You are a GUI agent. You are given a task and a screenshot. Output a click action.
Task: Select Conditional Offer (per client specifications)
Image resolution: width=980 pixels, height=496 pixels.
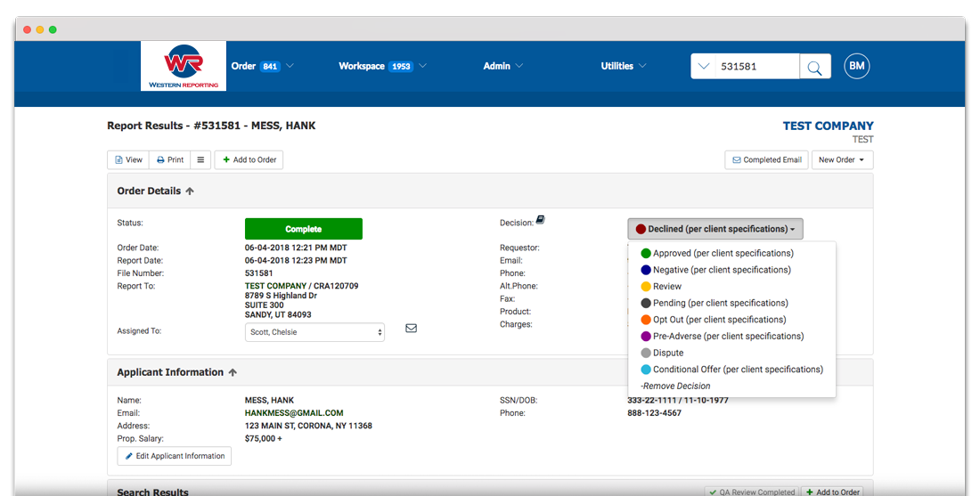coord(731,370)
